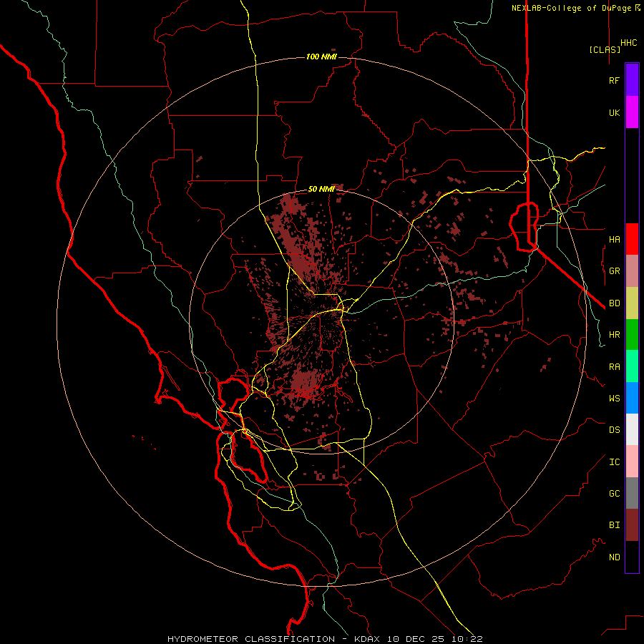644x644 pixels.
Task: Click the ND legend label
Action: [614, 557]
